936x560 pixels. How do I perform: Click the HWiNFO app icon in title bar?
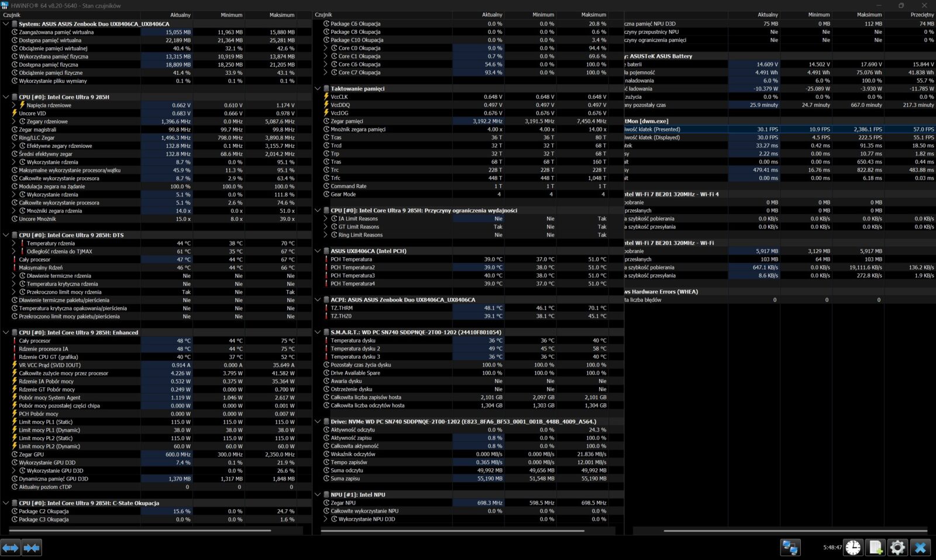tap(5, 5)
